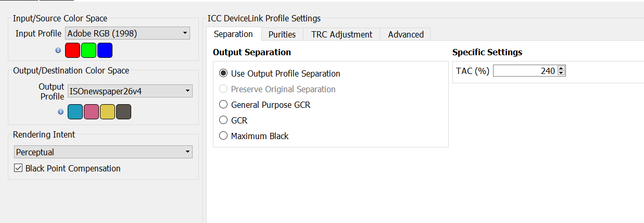The height and width of the screenshot is (223, 644).
Task: Open the Rendering Intent dropdown
Action: (x=103, y=152)
